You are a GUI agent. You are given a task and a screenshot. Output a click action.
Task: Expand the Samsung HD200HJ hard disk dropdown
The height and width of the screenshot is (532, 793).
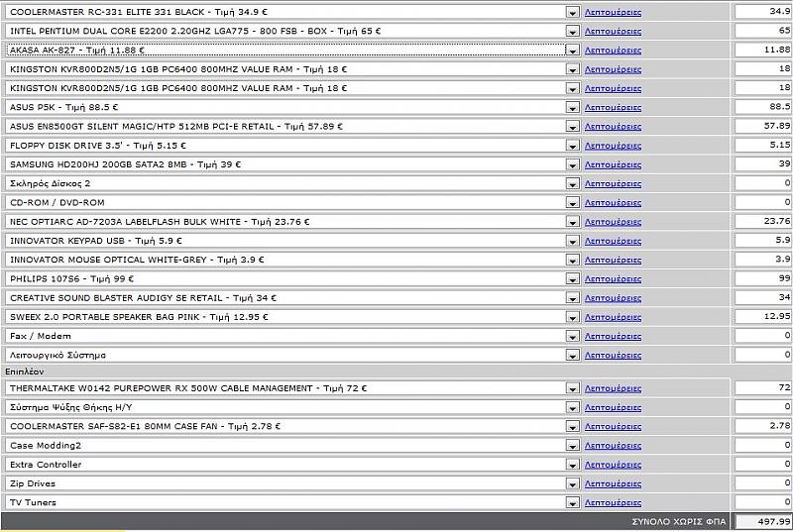coord(572,164)
